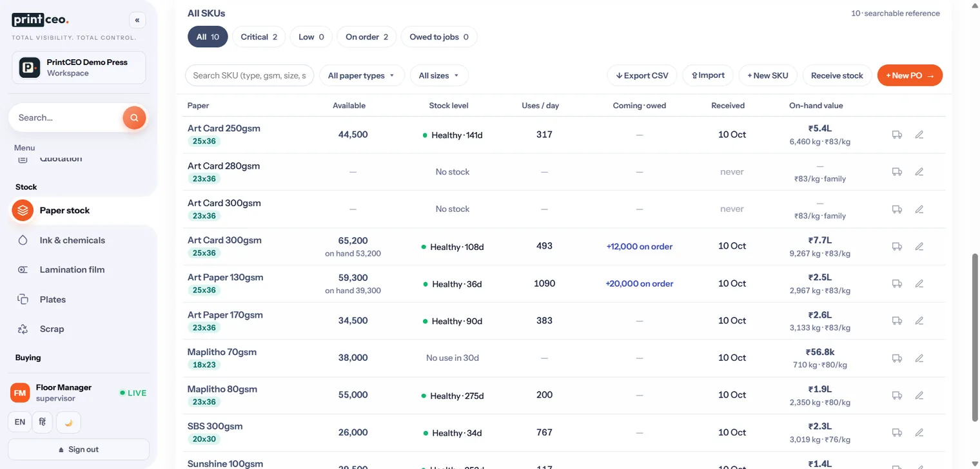Viewport: 980px width, 469px height.
Task: Click the +12,000 on order link
Action: [640, 247]
